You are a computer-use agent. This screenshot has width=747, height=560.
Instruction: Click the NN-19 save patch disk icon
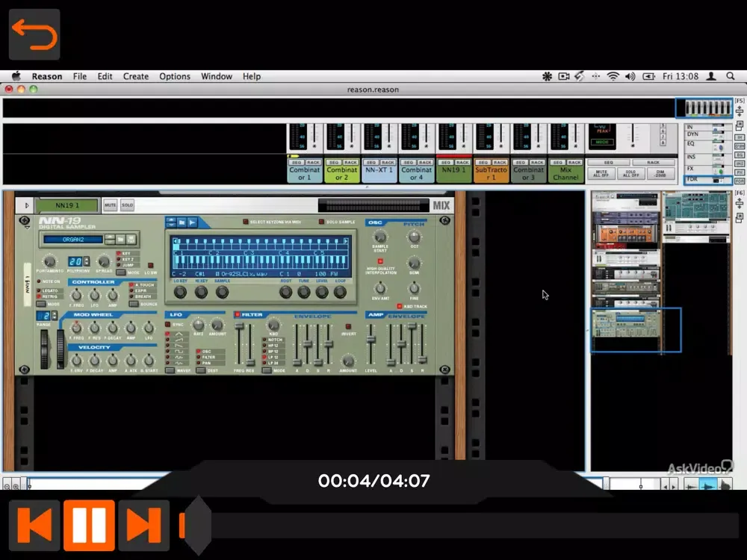[131, 239]
